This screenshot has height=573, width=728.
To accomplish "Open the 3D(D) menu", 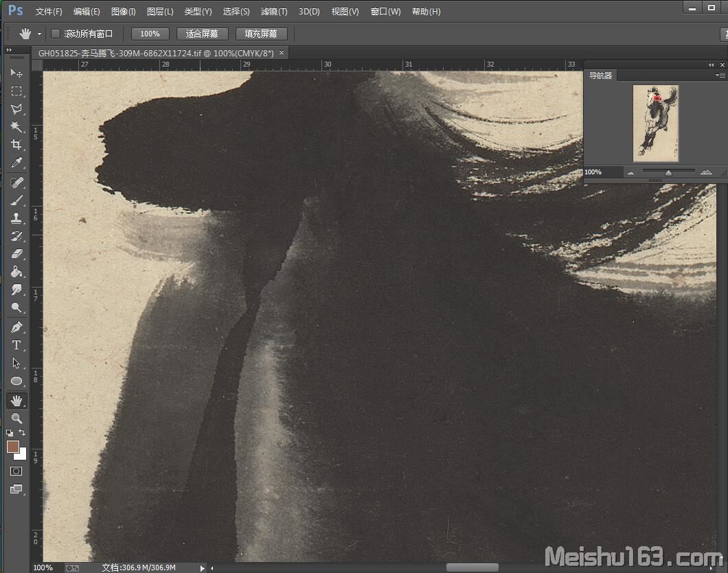I will pyautogui.click(x=309, y=12).
